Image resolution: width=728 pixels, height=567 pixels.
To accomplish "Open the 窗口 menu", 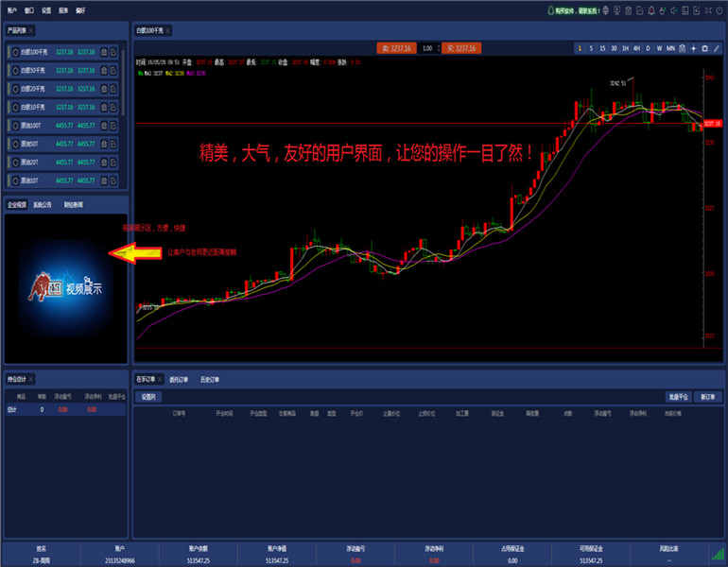I will pos(29,10).
